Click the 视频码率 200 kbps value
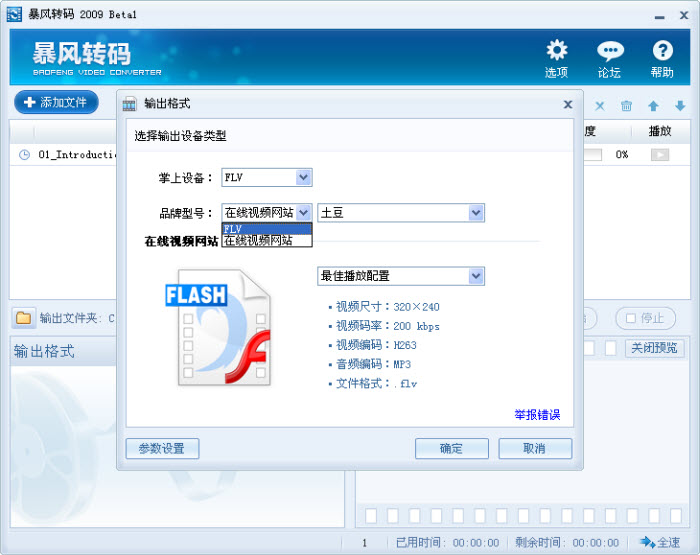Image resolution: width=700 pixels, height=555 pixels. (416, 326)
